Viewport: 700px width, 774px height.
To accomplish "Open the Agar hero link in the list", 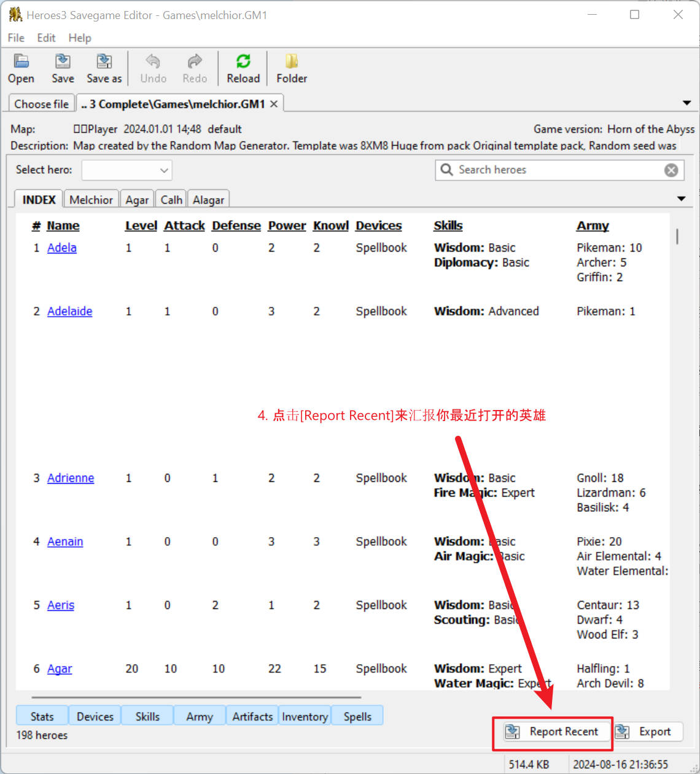I will [x=60, y=669].
